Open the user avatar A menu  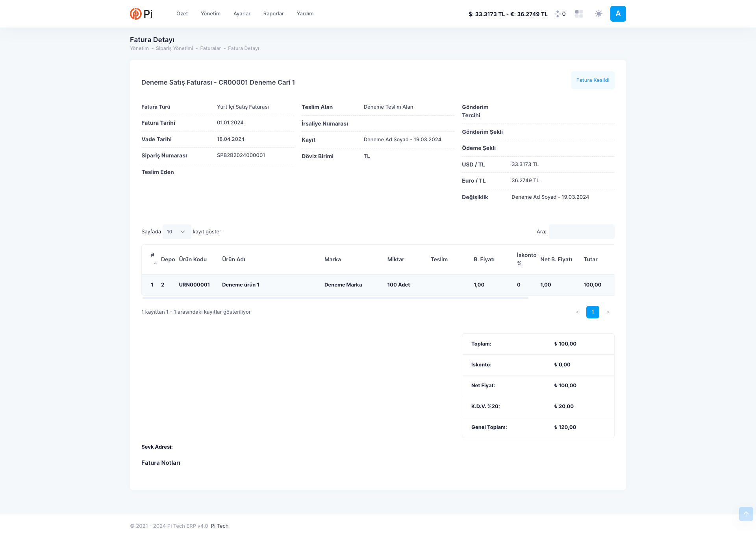[618, 14]
